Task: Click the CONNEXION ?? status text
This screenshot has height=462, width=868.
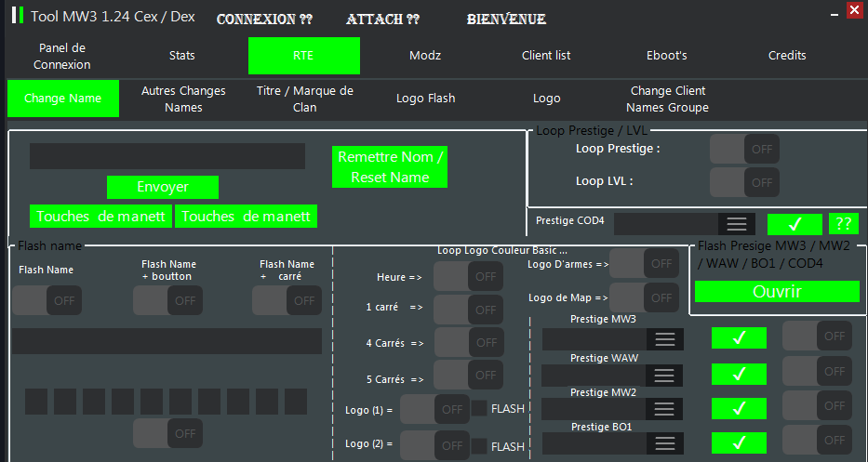Action: click(x=264, y=20)
